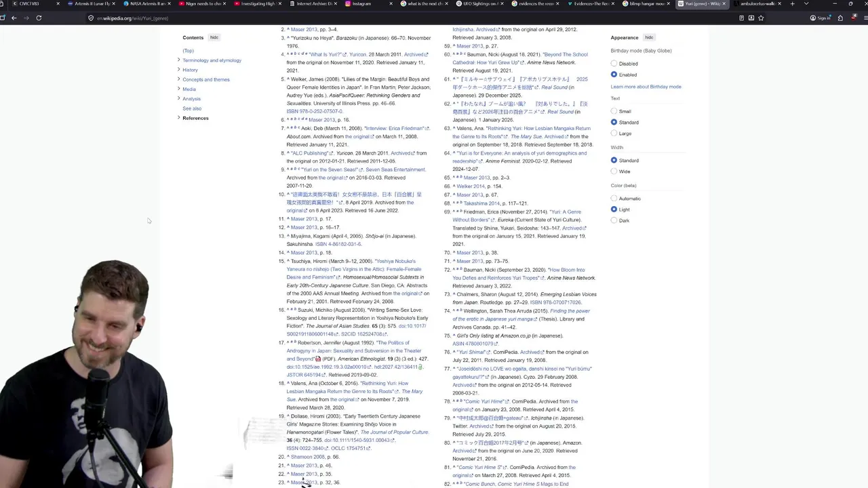Expand the Media contents section
Screen dimensions: 868x488
pos(179,89)
